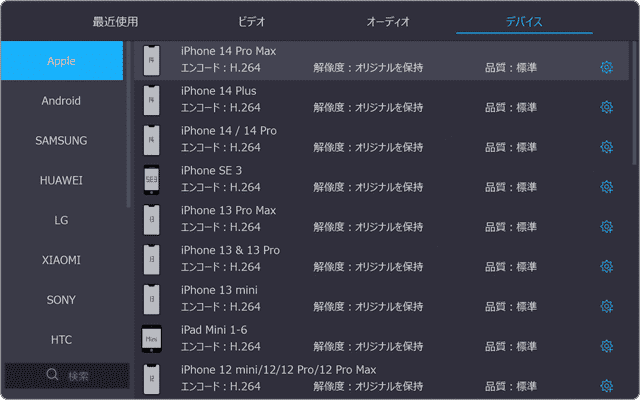Switch to the オーディオ tab

[x=388, y=22]
